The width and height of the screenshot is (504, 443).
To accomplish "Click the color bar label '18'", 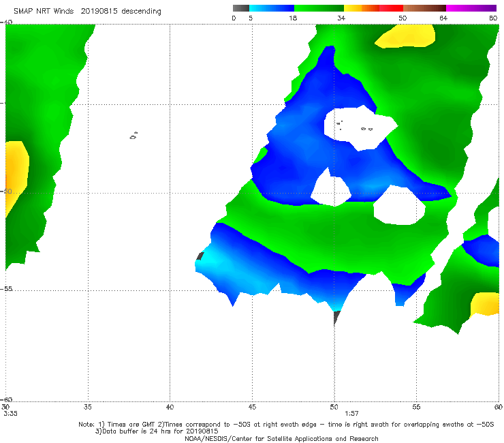I will click(293, 18).
